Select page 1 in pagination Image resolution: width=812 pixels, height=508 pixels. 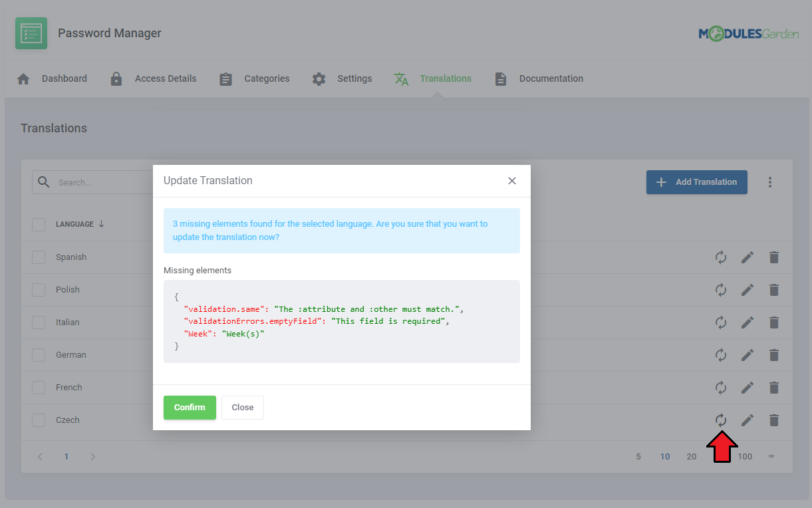tap(67, 457)
